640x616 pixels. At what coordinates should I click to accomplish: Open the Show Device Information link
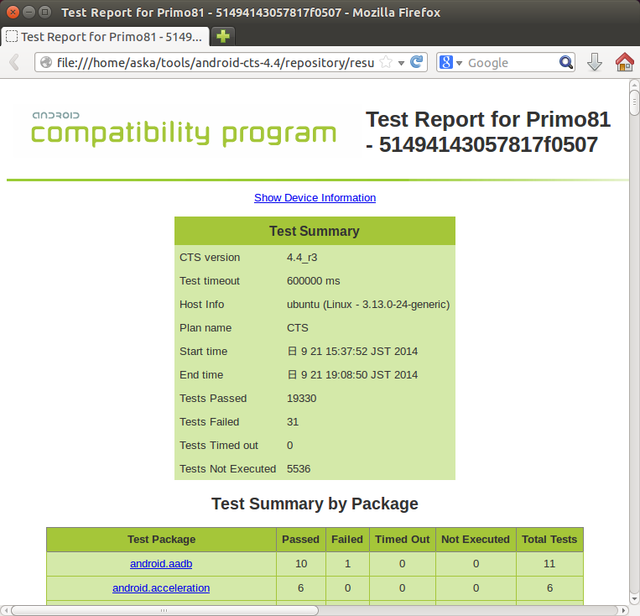point(315,198)
